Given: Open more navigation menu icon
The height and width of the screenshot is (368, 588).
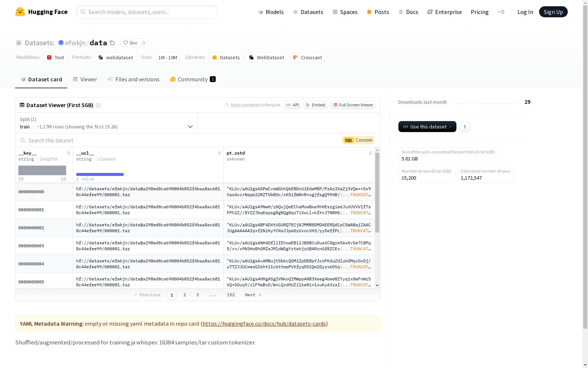Looking at the screenshot, I should pyautogui.click(x=501, y=12).
